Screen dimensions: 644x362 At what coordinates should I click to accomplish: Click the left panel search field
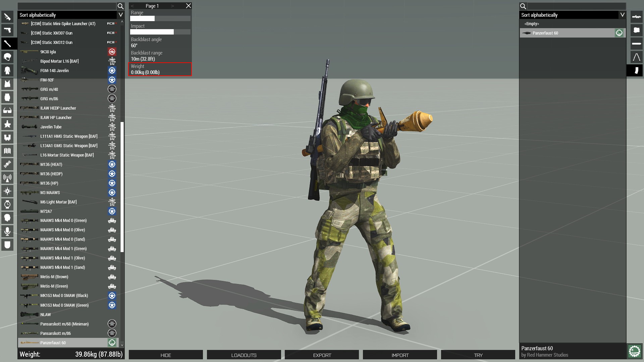pyautogui.click(x=67, y=6)
